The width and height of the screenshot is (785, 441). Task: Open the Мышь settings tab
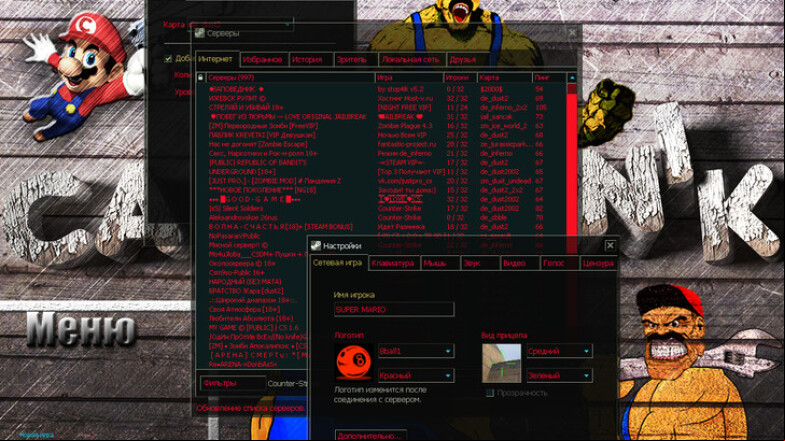point(440,263)
